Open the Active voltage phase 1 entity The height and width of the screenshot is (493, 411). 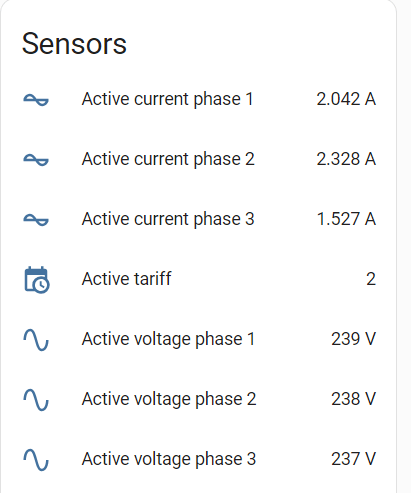pyautogui.click(x=168, y=339)
